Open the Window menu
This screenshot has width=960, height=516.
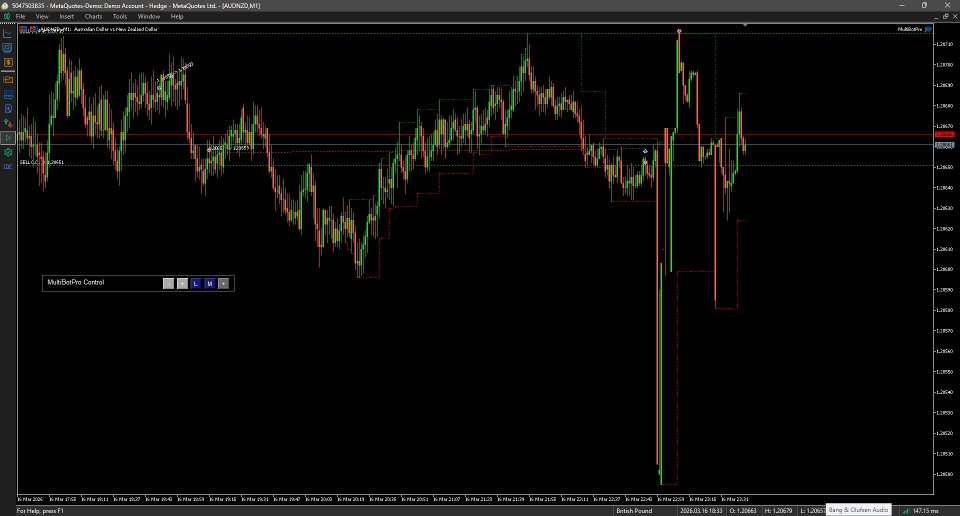[149, 17]
